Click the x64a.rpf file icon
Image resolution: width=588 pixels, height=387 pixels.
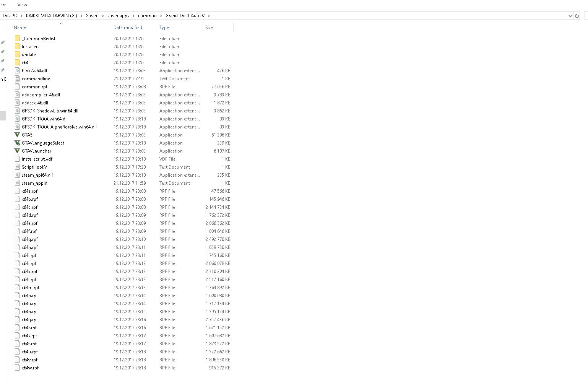click(x=17, y=191)
